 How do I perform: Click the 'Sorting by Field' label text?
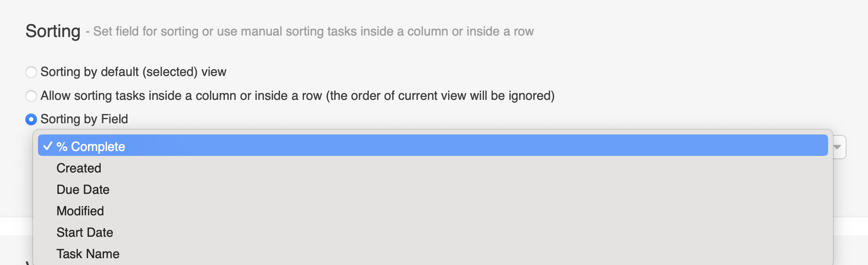pyautogui.click(x=84, y=119)
